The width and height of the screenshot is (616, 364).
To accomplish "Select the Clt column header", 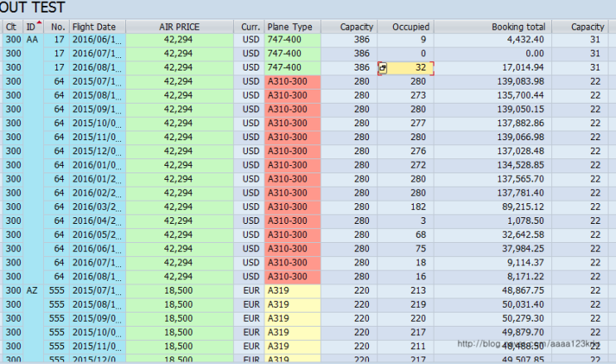I will tap(12, 27).
